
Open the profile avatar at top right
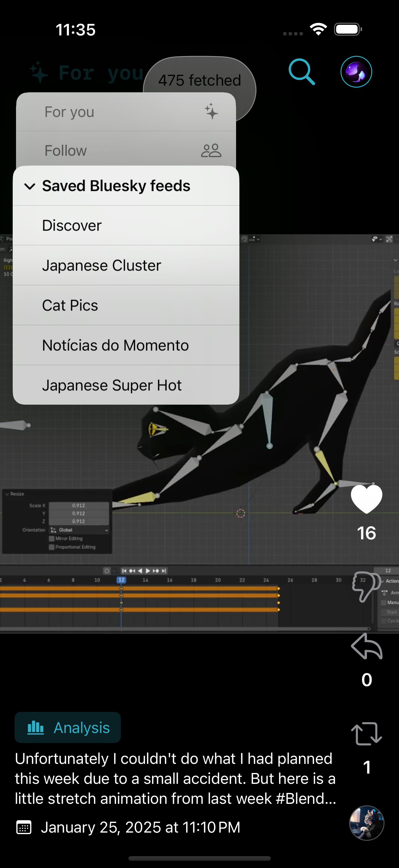click(x=356, y=72)
